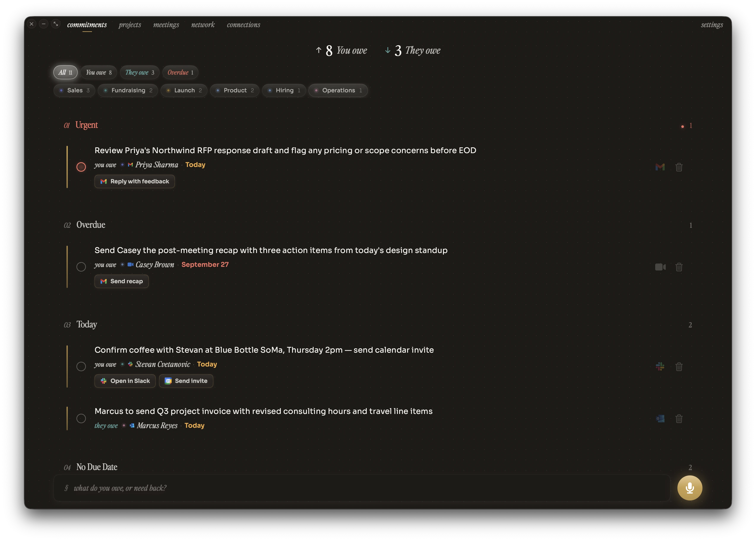The height and width of the screenshot is (541, 756).
Task: Complete the Stevan coffee confirmation item
Action: click(81, 366)
